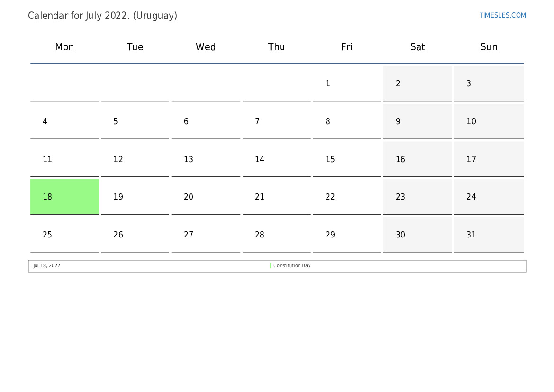
Task: Select date 9 on Saturday
Action: [x=417, y=121]
